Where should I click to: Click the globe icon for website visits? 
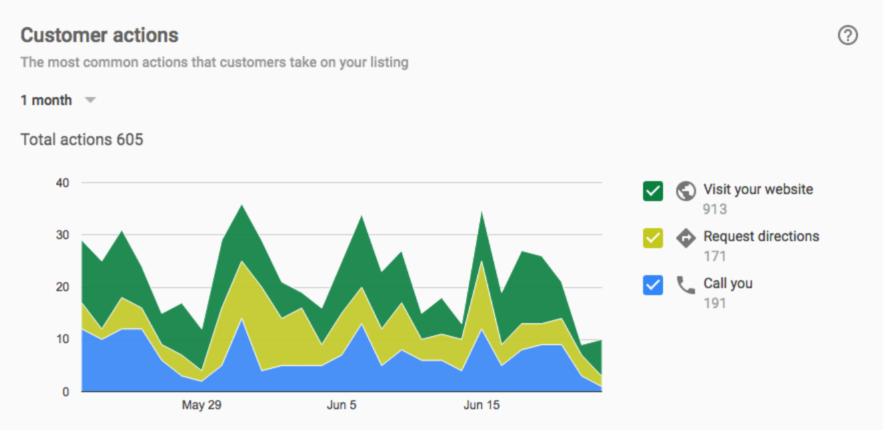coord(685,190)
